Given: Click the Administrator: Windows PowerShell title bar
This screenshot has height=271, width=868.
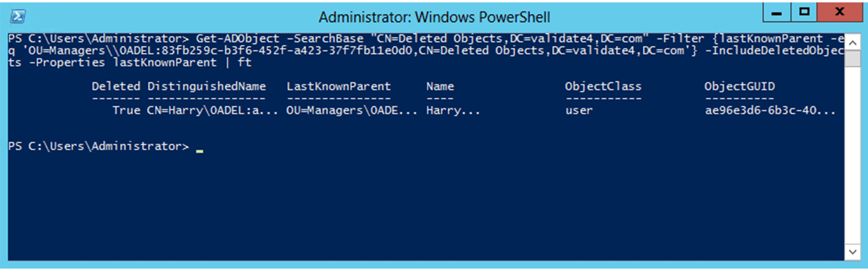Looking at the screenshot, I should coord(434,16).
